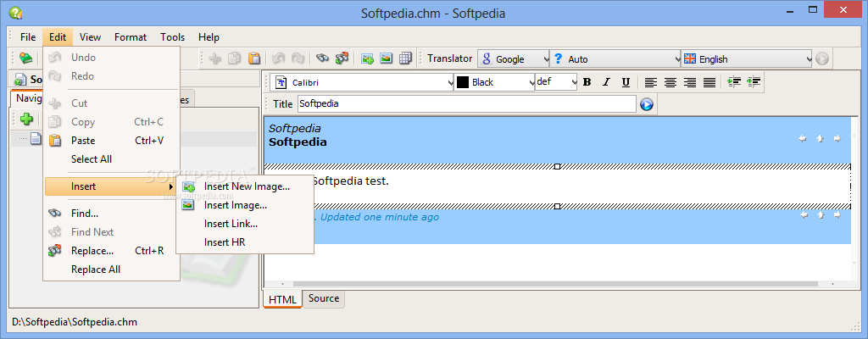Viewport: 868px width, 339px height.
Task: Open the Tools menu
Action: pyautogui.click(x=173, y=37)
